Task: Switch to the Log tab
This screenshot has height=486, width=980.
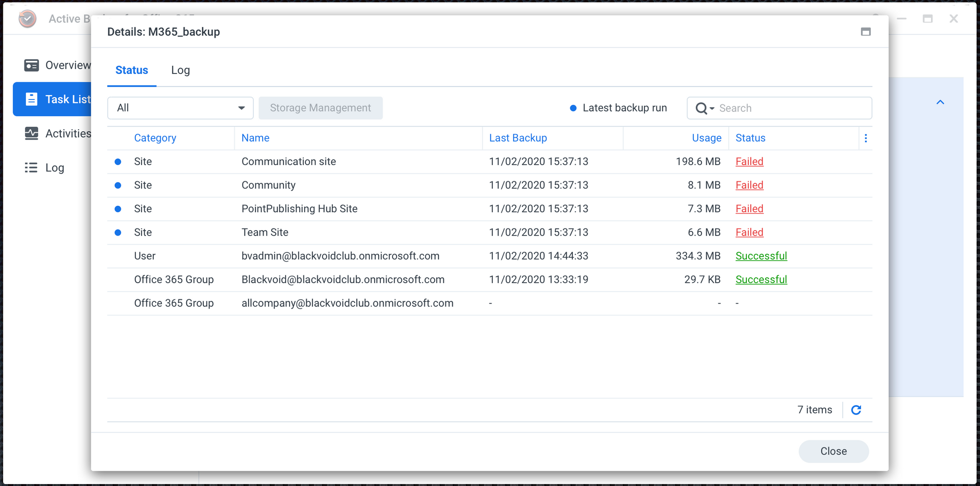Action: point(180,70)
